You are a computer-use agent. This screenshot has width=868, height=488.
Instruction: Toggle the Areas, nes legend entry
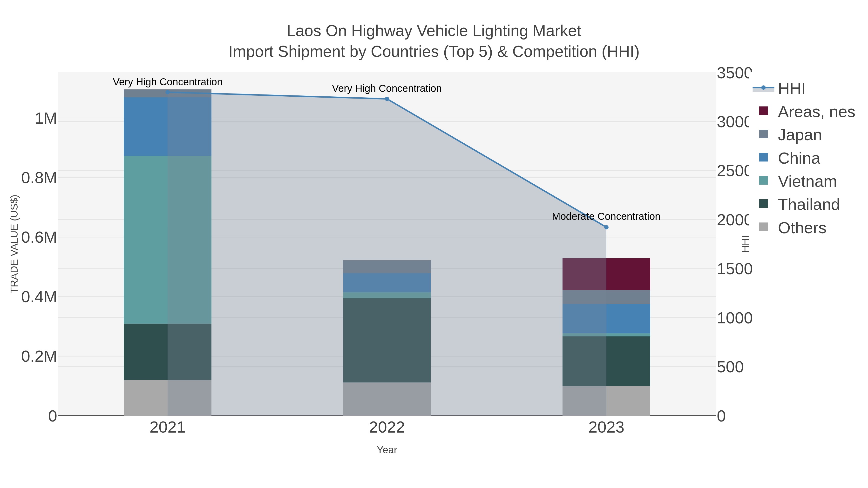point(807,112)
